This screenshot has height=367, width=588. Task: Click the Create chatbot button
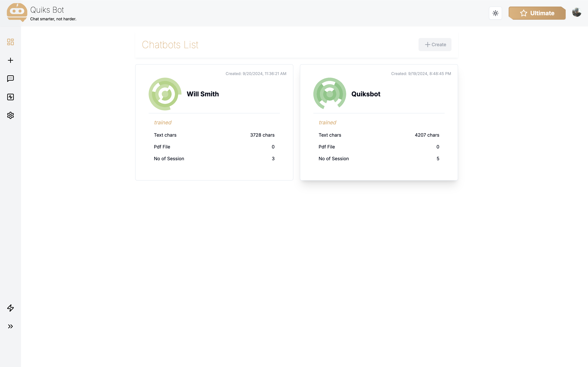click(x=435, y=45)
